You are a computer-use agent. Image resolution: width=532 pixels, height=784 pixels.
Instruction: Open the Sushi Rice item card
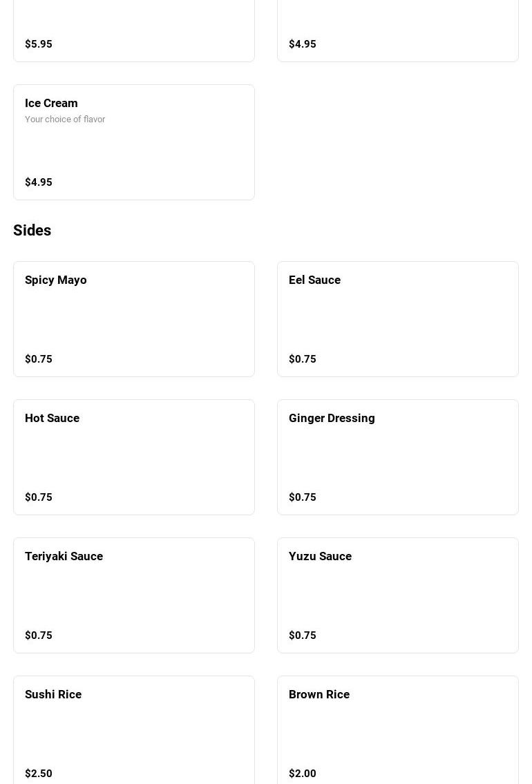(133, 730)
